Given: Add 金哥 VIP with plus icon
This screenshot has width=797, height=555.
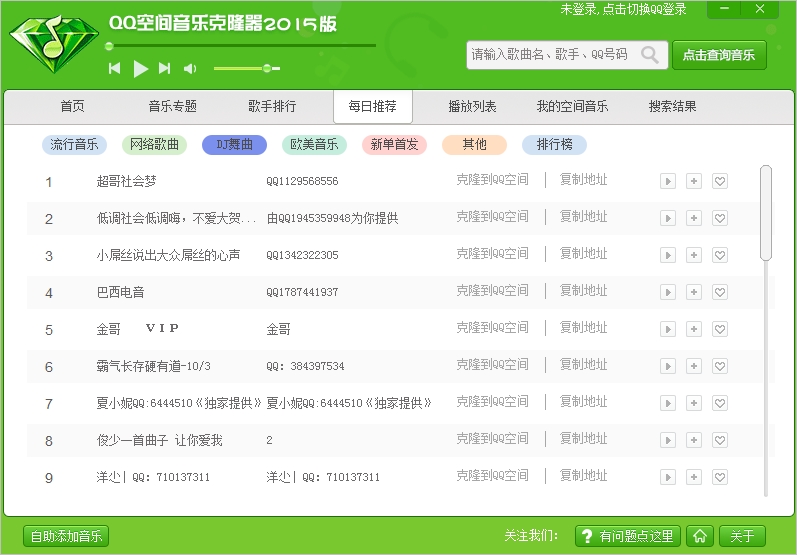Looking at the screenshot, I should point(694,329).
